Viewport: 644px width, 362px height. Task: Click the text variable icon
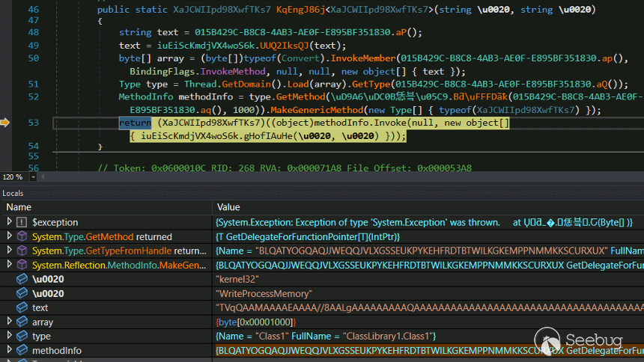(22, 307)
